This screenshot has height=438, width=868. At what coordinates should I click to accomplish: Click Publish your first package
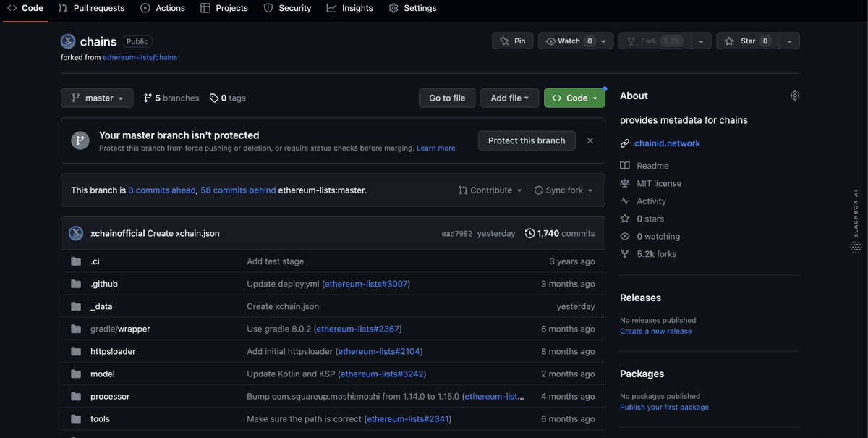[x=664, y=407]
